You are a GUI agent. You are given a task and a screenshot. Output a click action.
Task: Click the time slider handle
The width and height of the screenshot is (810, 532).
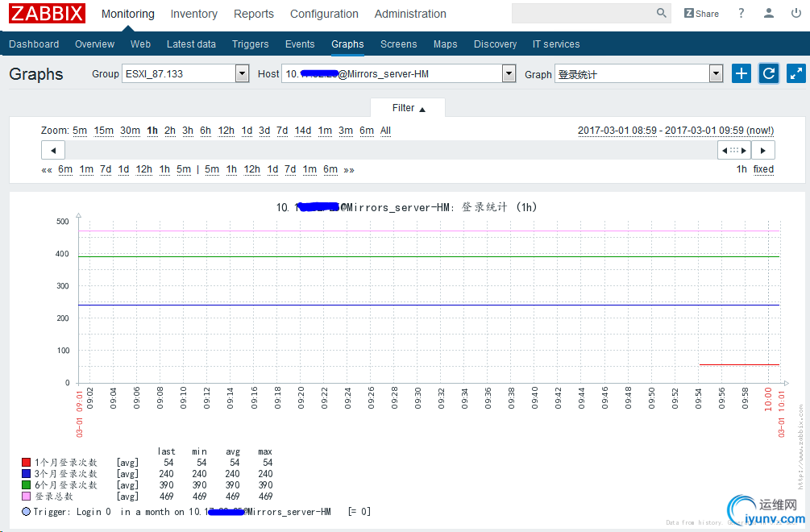pos(734,151)
